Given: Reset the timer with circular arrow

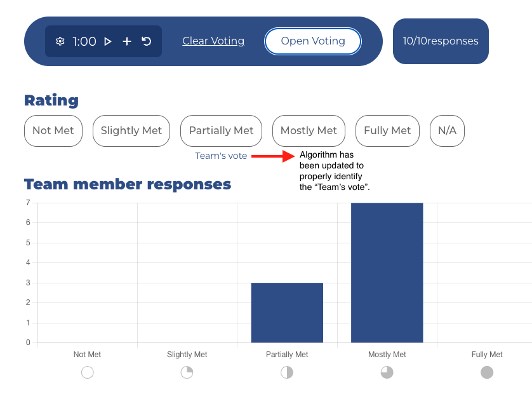Looking at the screenshot, I should tap(146, 41).
